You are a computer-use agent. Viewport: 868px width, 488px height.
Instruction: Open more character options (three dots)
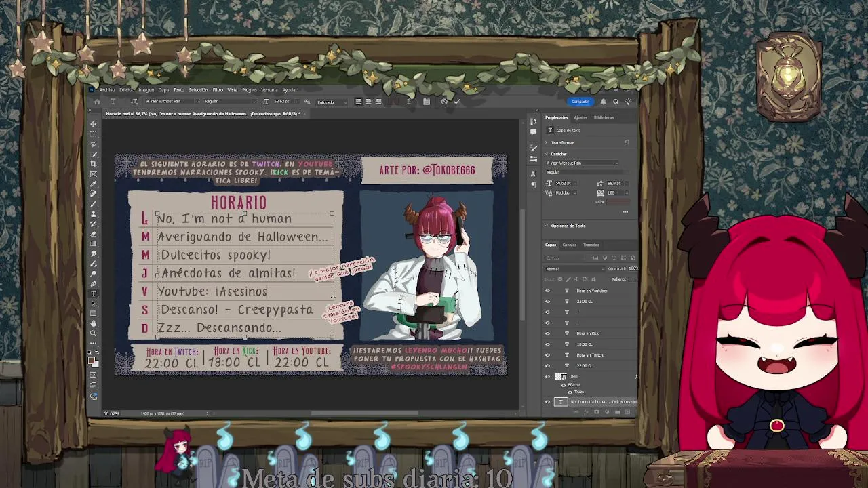[625, 212]
